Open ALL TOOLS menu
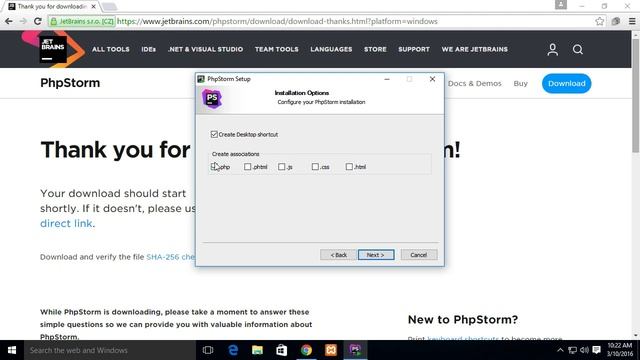Viewport: 640px width, 360px height. coord(111,49)
